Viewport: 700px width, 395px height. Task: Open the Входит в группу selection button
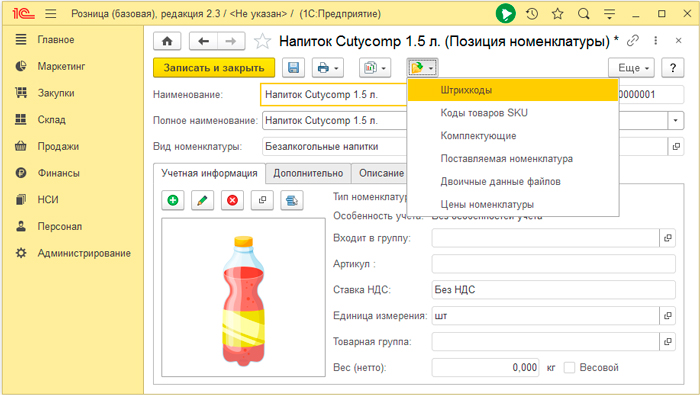[x=667, y=238]
